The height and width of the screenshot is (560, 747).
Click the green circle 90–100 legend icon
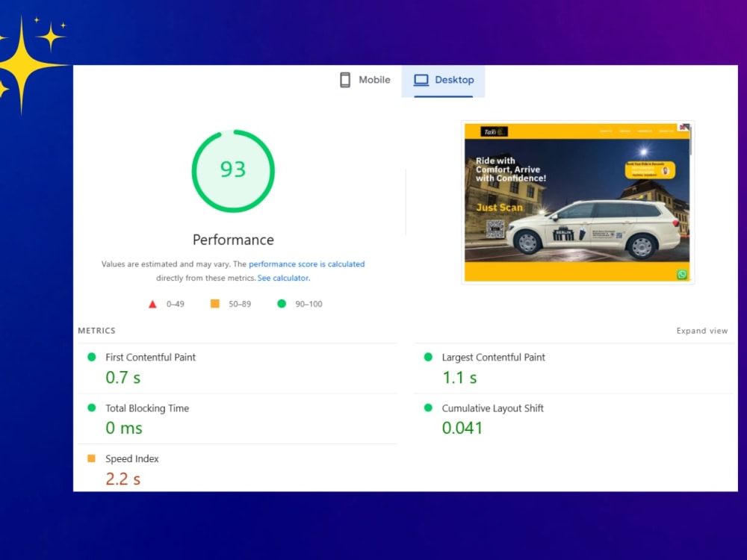pos(282,303)
